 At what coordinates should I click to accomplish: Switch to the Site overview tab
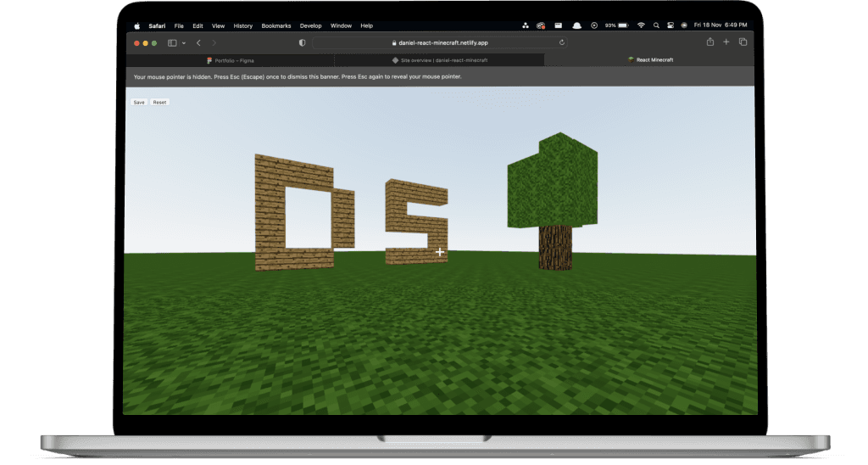click(439, 60)
